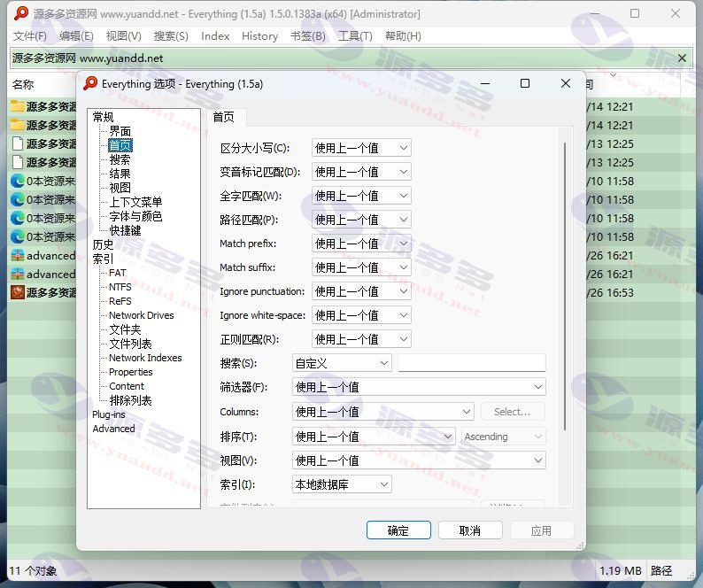This screenshot has height=588, width=703.
Task: Select 首页 in the options tree
Action: tap(120, 146)
